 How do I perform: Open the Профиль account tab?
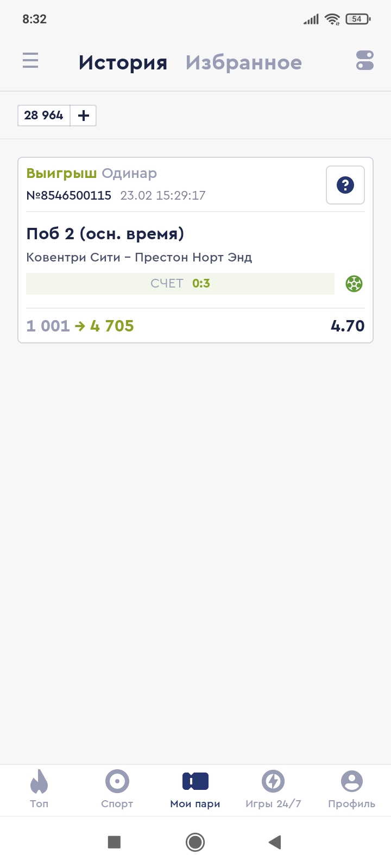tap(351, 789)
